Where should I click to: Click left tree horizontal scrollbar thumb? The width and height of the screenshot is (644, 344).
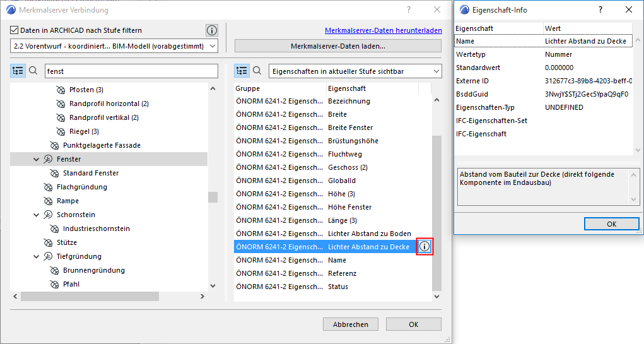coord(90,296)
